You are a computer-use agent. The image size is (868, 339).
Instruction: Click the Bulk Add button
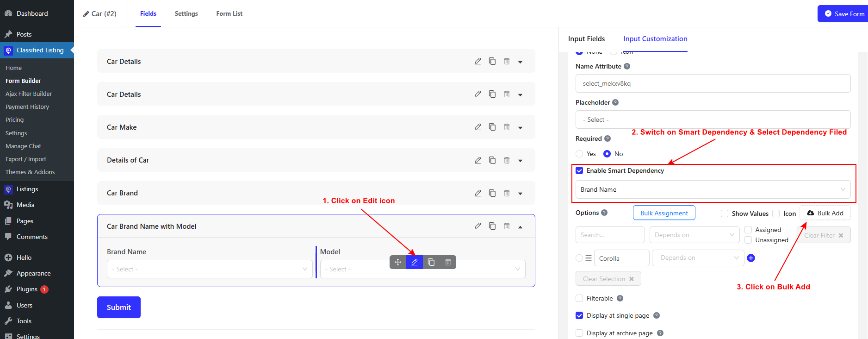pos(825,213)
